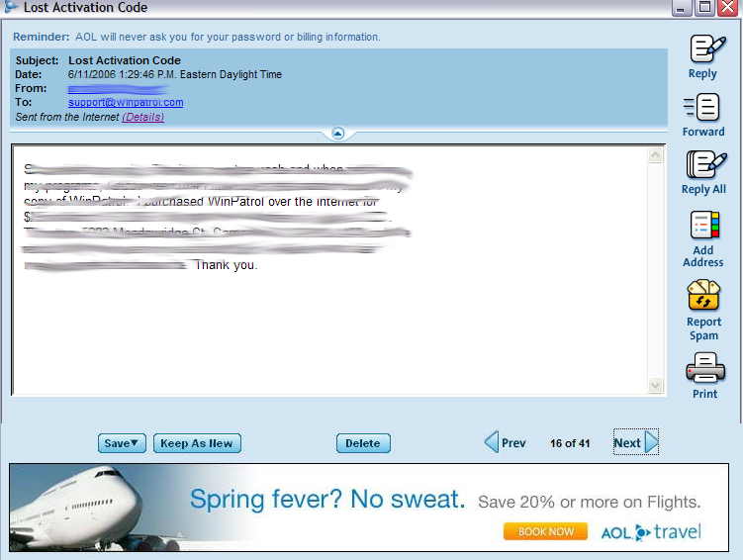Minimize the Lost Activation Code window
743x560 pixels.
[x=681, y=8]
